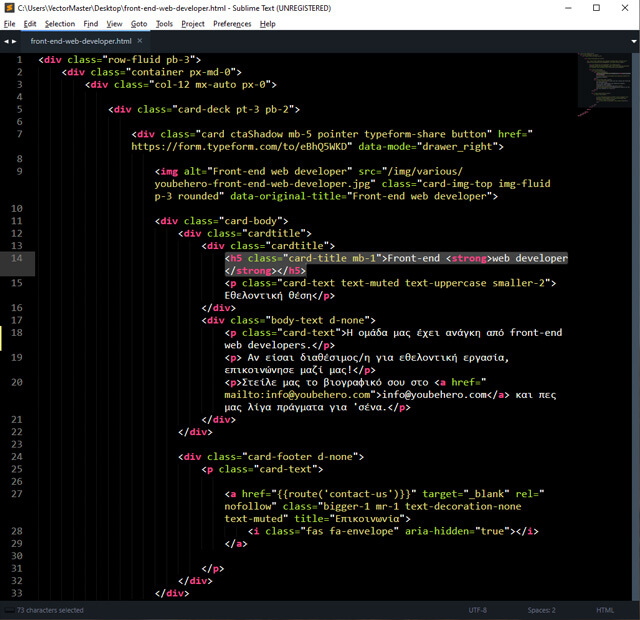Click line number 27 in gutter
The width and height of the screenshot is (640, 620).
click(x=17, y=493)
